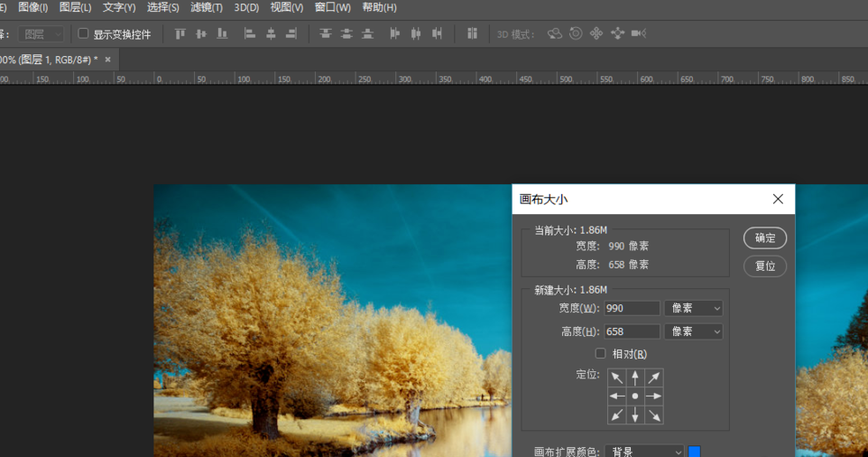
Task: Open the 滤镜(T) menu
Action: [207, 7]
